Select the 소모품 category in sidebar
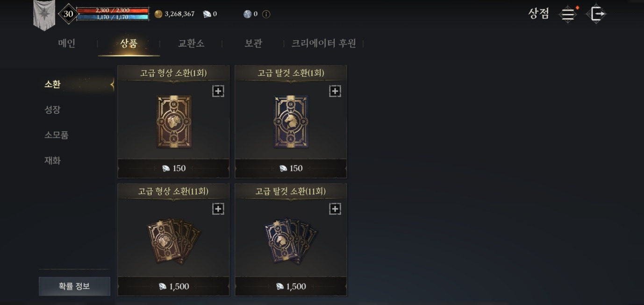 click(57, 135)
